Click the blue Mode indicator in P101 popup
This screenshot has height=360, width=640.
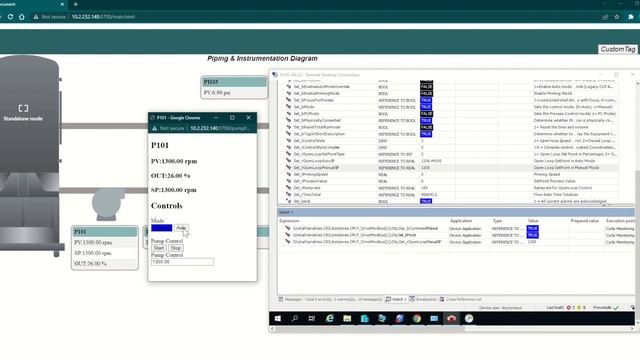coord(162,228)
